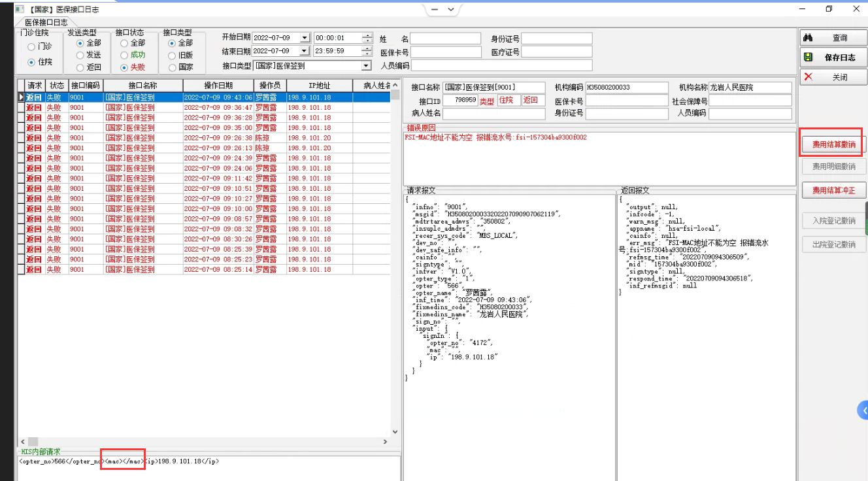Image resolution: width=868 pixels, height=481 pixels.
Task: Click the log table's vertical scrollbar down arrow
Action: click(394, 431)
